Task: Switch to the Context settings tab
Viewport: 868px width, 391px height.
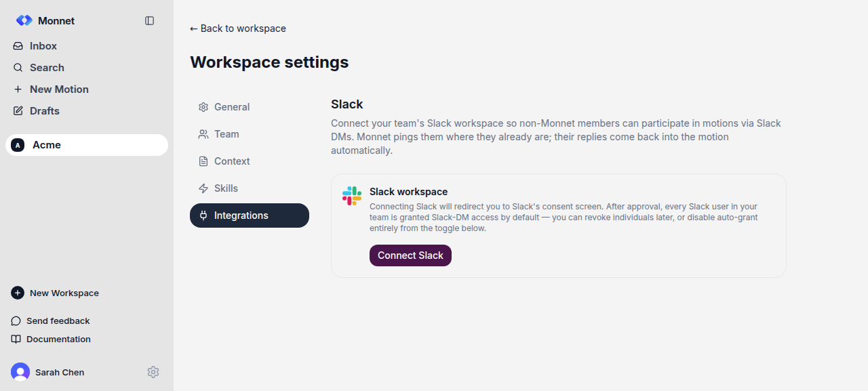Action: click(x=250, y=161)
